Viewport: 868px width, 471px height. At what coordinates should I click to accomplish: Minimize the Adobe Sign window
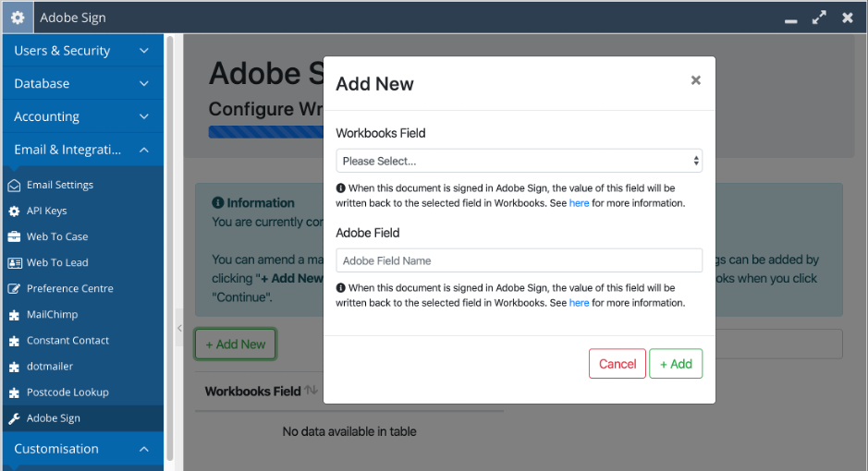click(791, 20)
